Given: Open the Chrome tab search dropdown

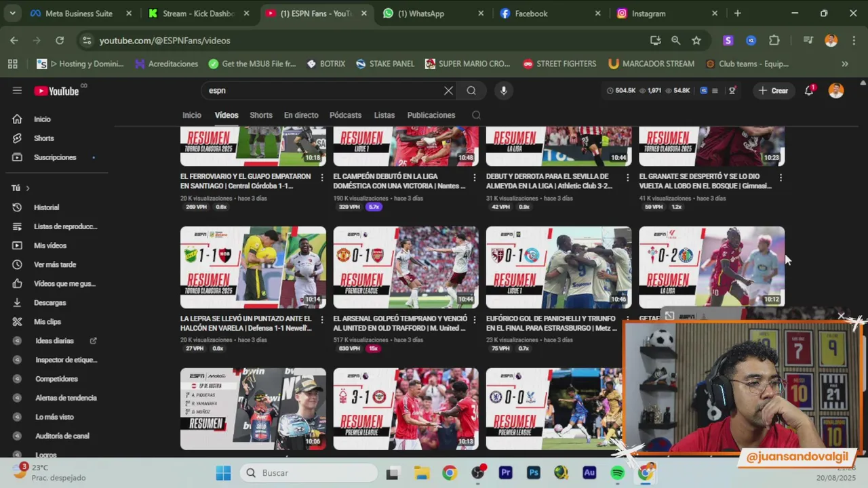Looking at the screenshot, I should tap(12, 13).
